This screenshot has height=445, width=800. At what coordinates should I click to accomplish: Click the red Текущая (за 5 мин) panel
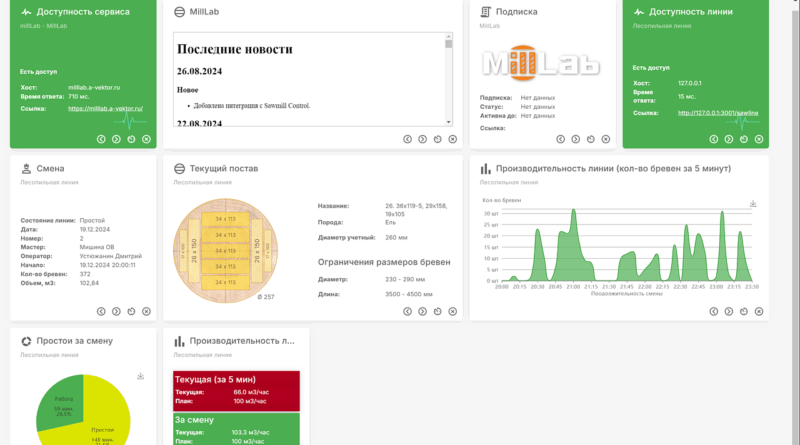pyautogui.click(x=236, y=391)
